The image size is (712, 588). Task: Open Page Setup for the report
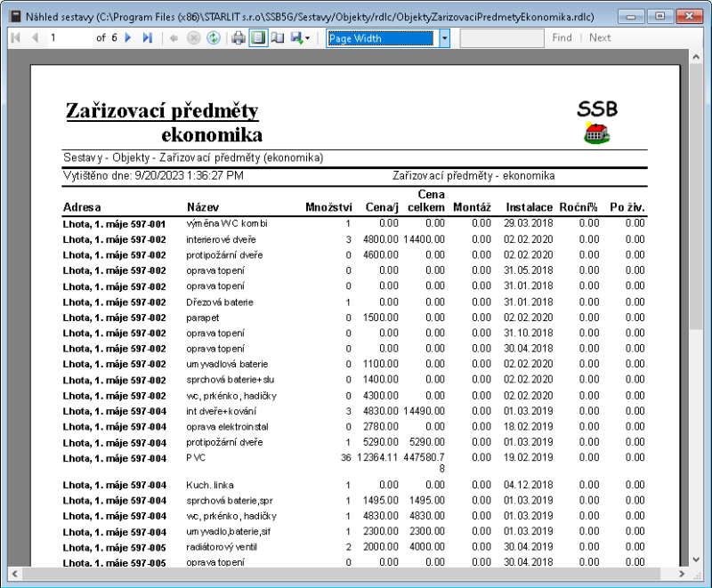[x=276, y=37]
